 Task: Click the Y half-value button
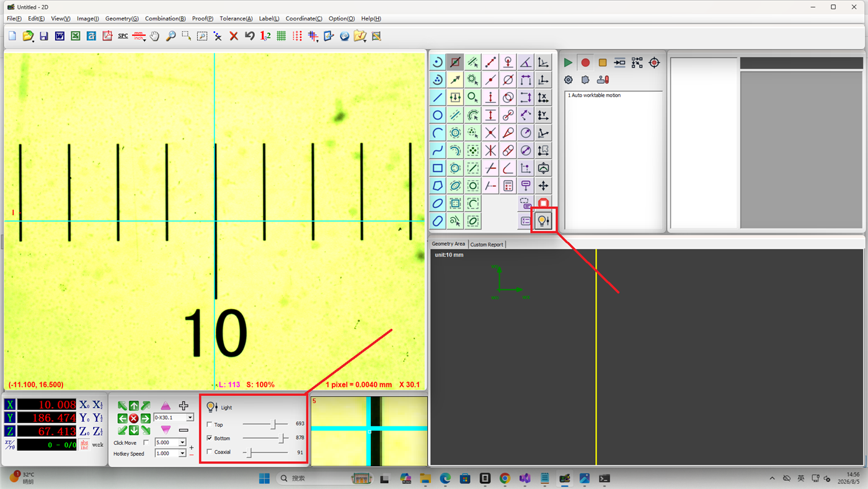pos(98,418)
